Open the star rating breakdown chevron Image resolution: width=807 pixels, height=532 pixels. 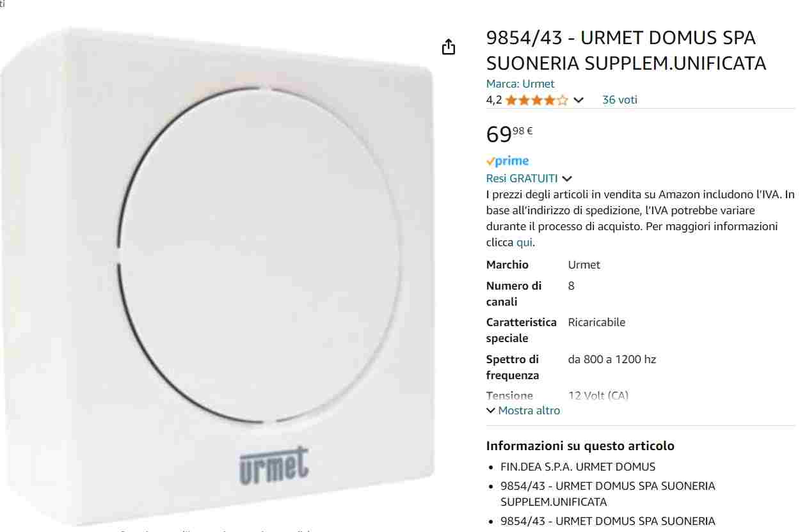pos(579,100)
